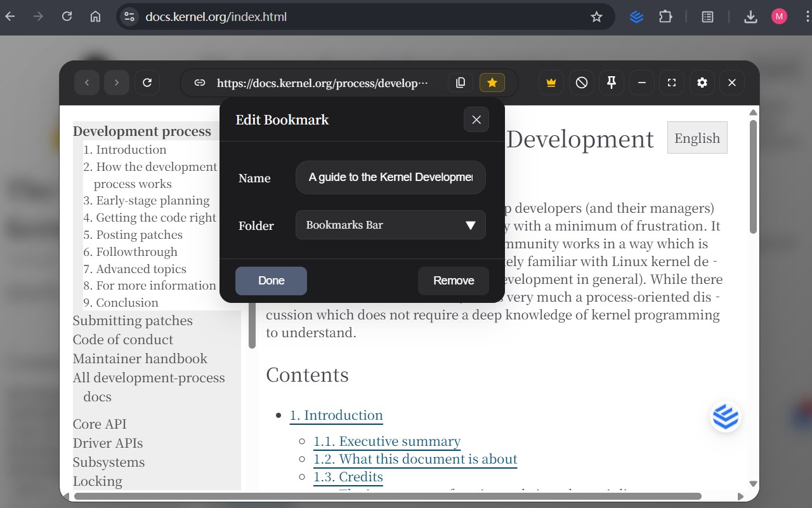
Task: Go forward in the popup preview window
Action: tap(117, 83)
